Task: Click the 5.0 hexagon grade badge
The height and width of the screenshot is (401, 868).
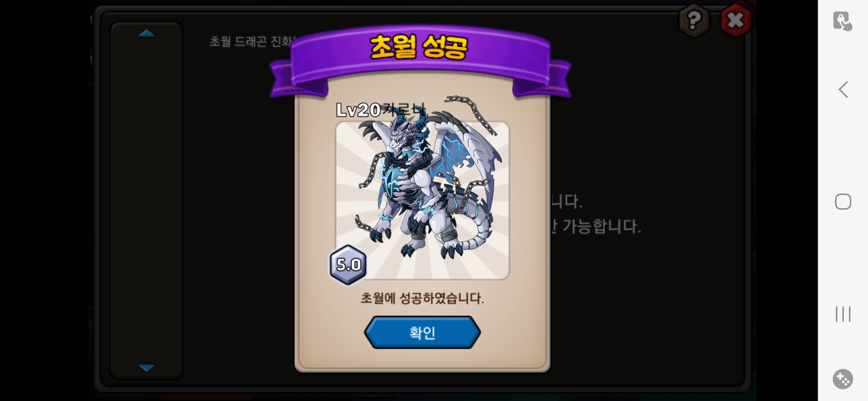Action: (x=348, y=265)
